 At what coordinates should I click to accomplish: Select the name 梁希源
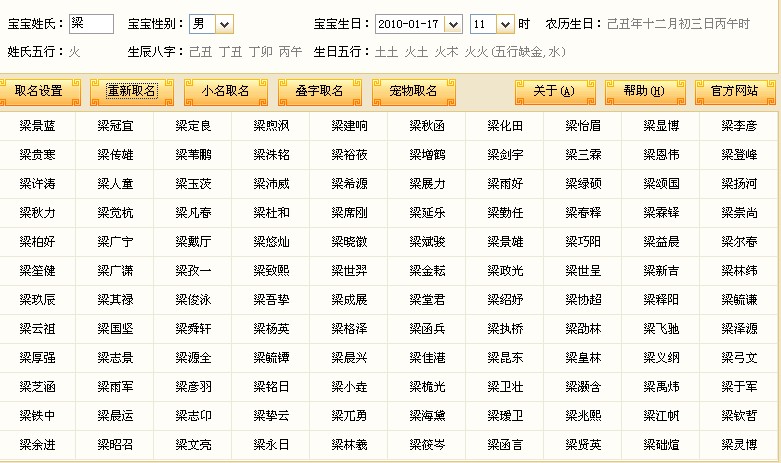pyautogui.click(x=350, y=184)
